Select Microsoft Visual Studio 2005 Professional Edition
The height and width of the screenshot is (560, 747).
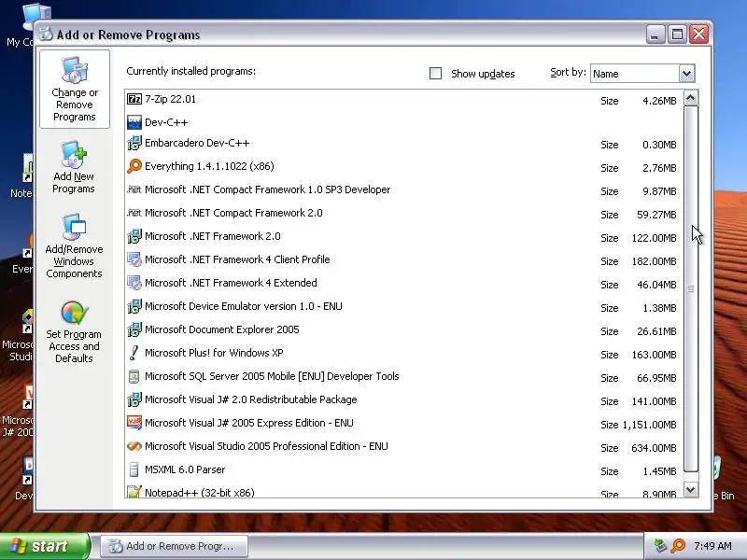click(403, 446)
